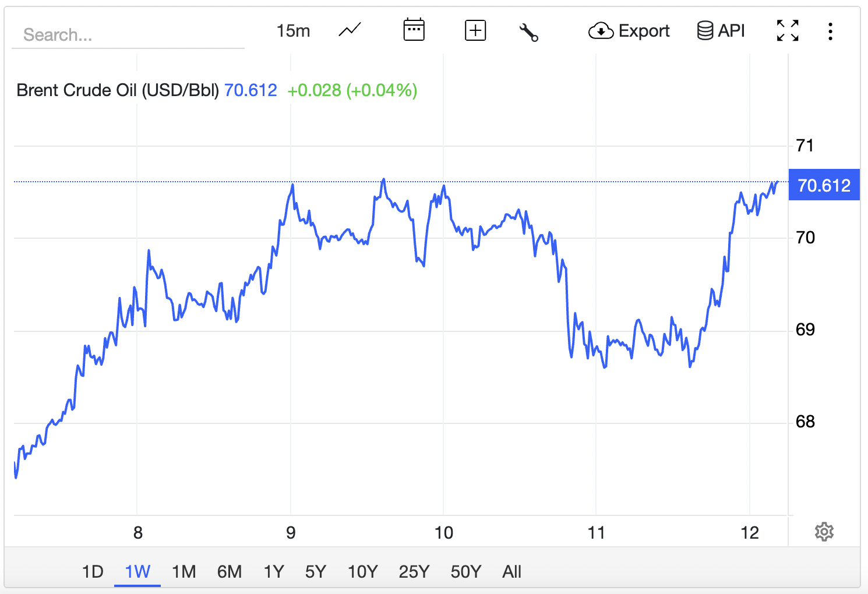The height and width of the screenshot is (594, 868).
Task: Show All historical data
Action: point(511,571)
